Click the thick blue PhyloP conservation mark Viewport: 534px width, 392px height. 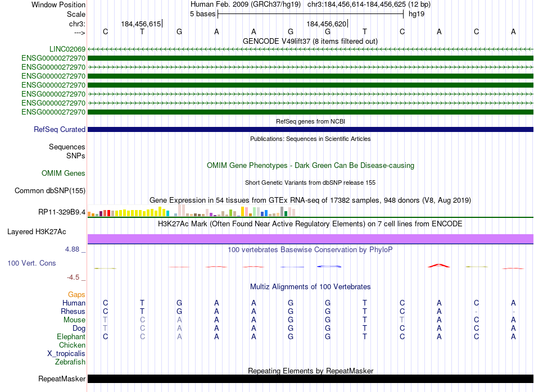pyautogui.click(x=329, y=266)
